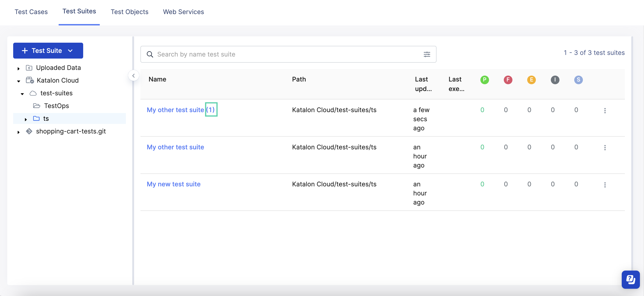This screenshot has height=296, width=644.
Task: Expand the ts folder arrow
Action: tap(26, 119)
